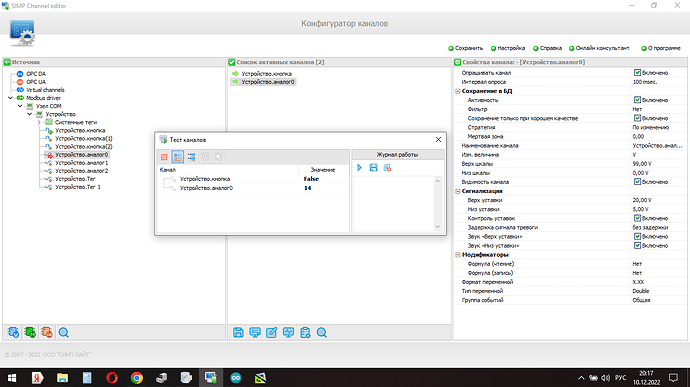690x387 pixels.
Task: Disable the Контроль уставок checkbox
Action: (637, 218)
